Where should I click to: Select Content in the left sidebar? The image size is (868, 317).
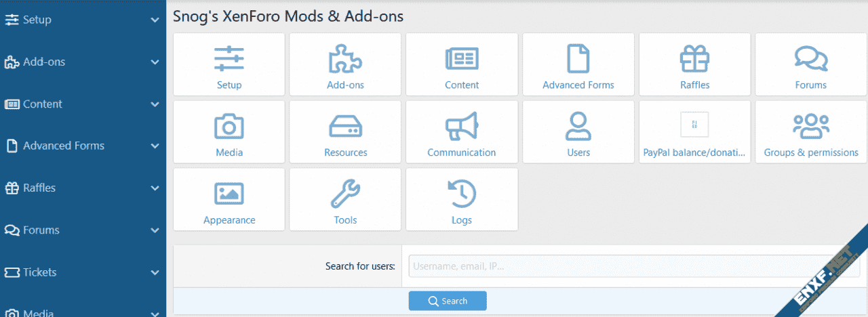tap(42, 104)
